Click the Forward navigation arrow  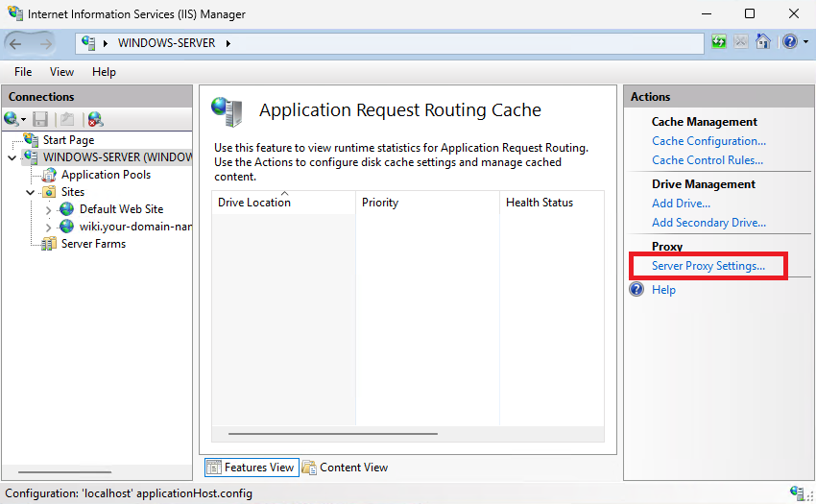[46, 44]
